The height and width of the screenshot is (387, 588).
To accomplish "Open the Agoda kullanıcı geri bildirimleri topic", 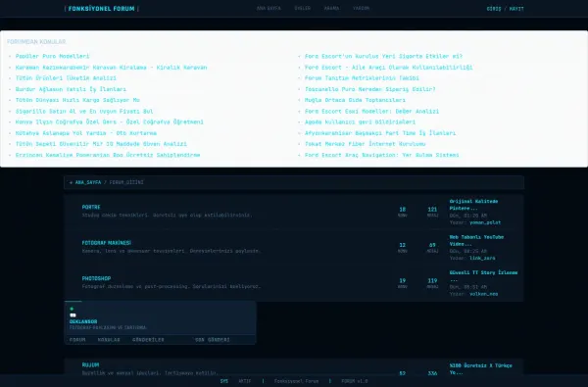I will pos(360,121).
